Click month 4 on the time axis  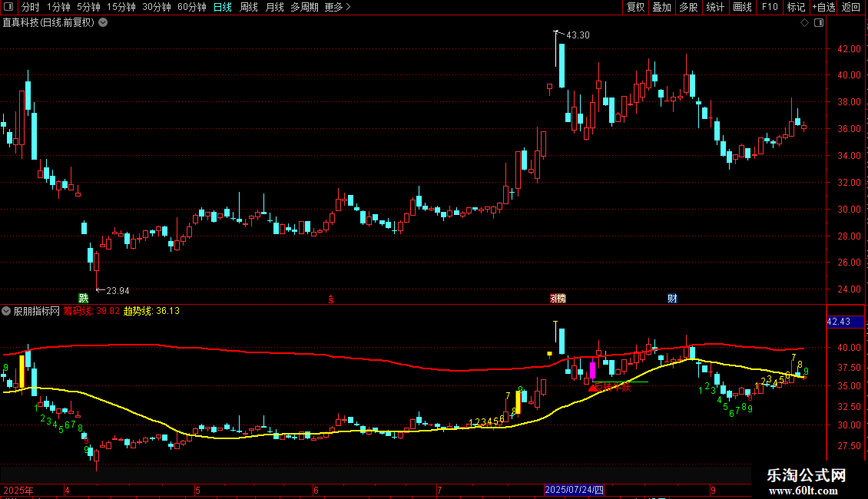(67, 490)
